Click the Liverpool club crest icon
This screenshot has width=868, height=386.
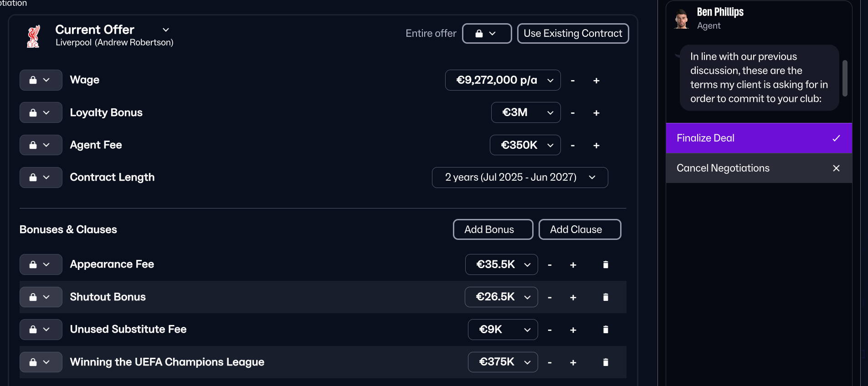click(32, 36)
